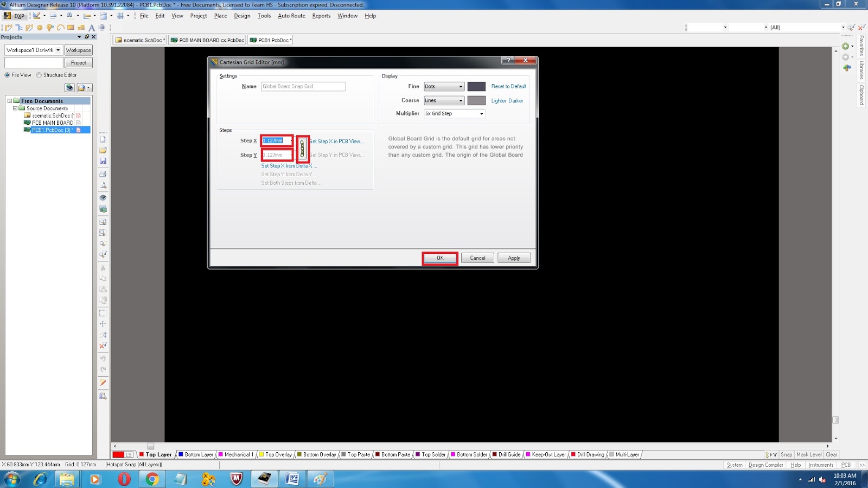Click the snapshot/print preview icon in left toolbar
This screenshot has height=488, width=868.
tap(103, 184)
